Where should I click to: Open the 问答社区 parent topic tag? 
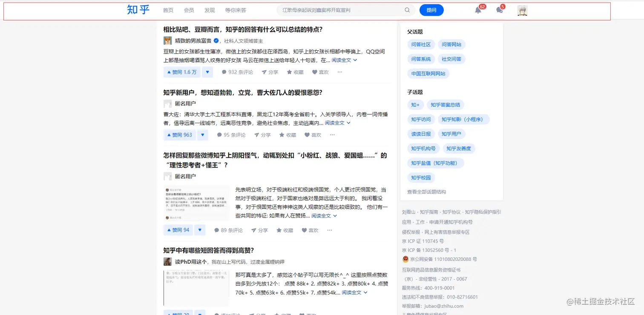(x=421, y=44)
